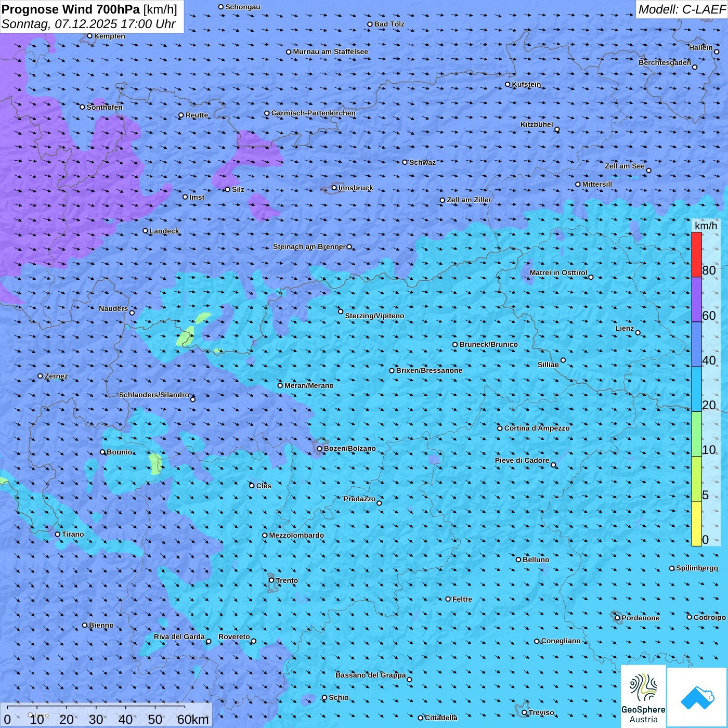Click the Spilimbergo label
Image resolution: width=728 pixels, height=728 pixels.
click(x=697, y=568)
